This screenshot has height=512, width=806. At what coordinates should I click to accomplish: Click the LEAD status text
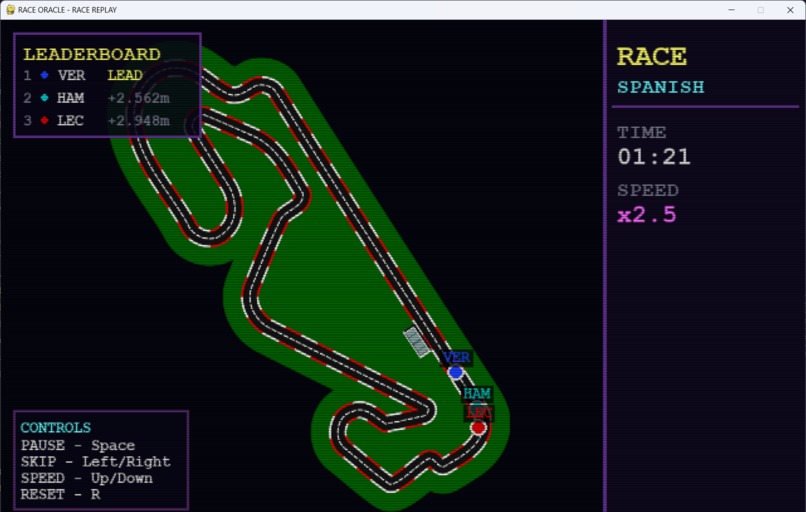tap(125, 76)
